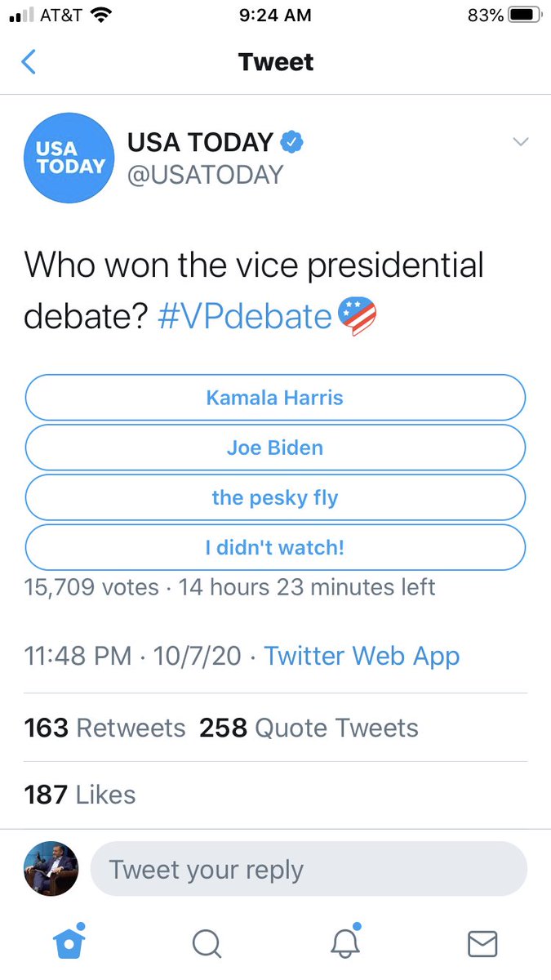
Task: Tap the back arrow icon
Action: [x=29, y=62]
